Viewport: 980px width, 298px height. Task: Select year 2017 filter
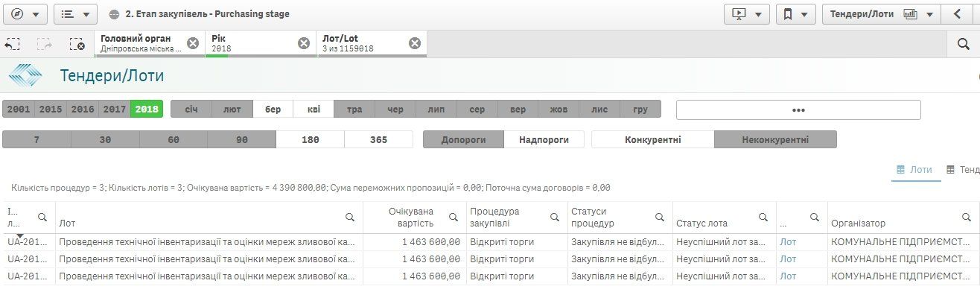[115, 110]
